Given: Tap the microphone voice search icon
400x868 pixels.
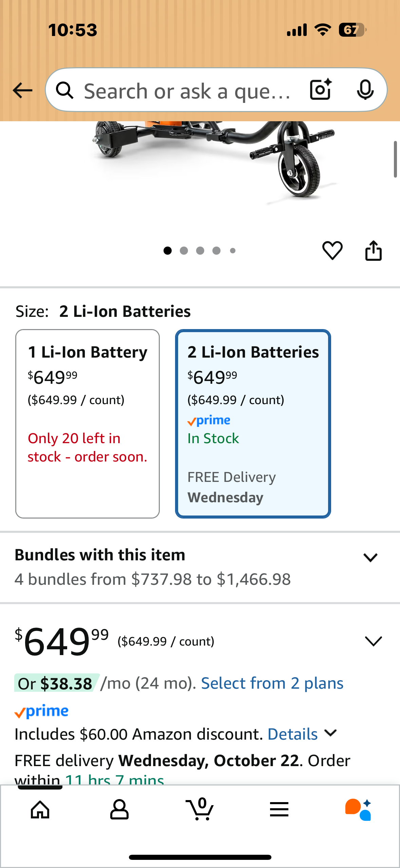Looking at the screenshot, I should (x=365, y=90).
